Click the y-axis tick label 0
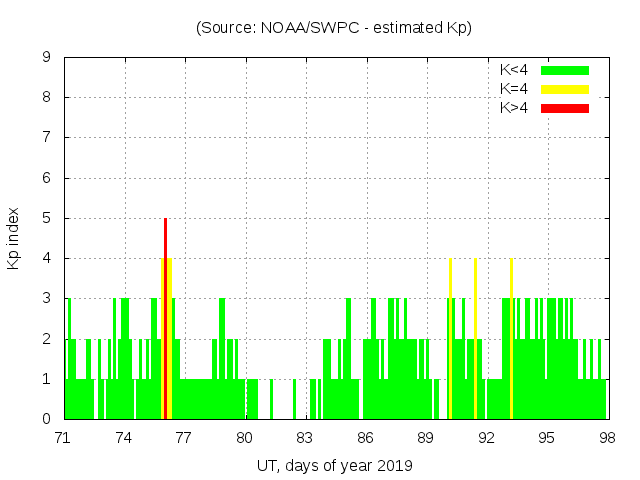 (46, 419)
